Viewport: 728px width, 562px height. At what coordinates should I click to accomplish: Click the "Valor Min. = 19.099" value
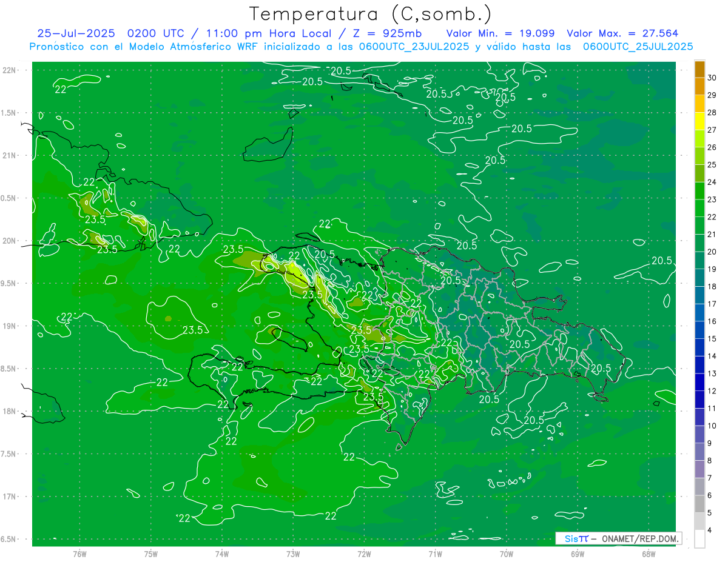tap(501, 33)
